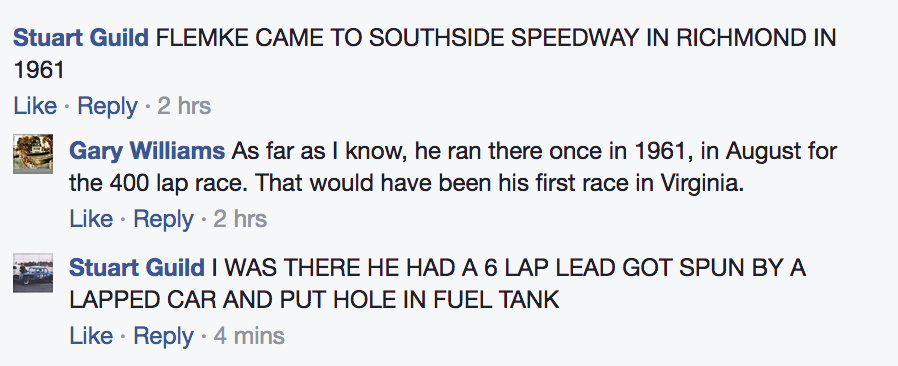Open the 4 mins timestamp permalink
Viewport: 898px width, 366px height.
(249, 336)
